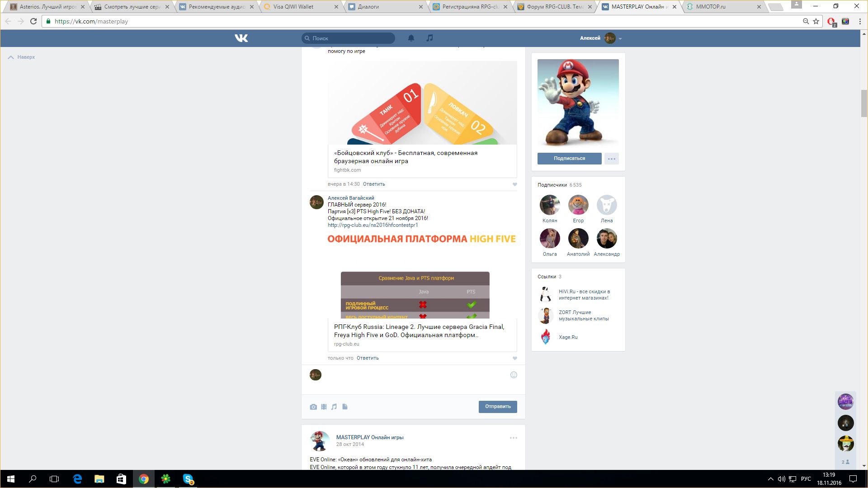Switch to the MMOTOP.ru tab

(723, 7)
